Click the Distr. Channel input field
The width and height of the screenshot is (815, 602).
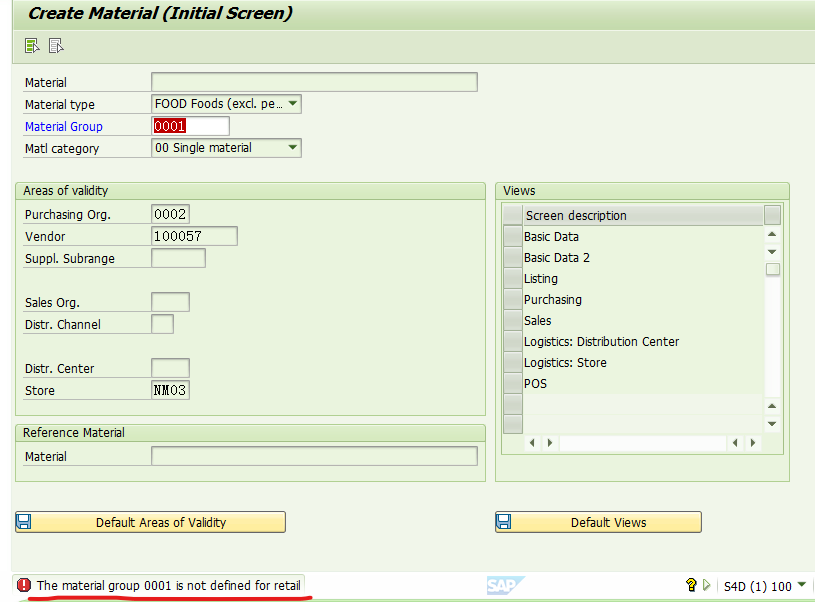(x=162, y=324)
